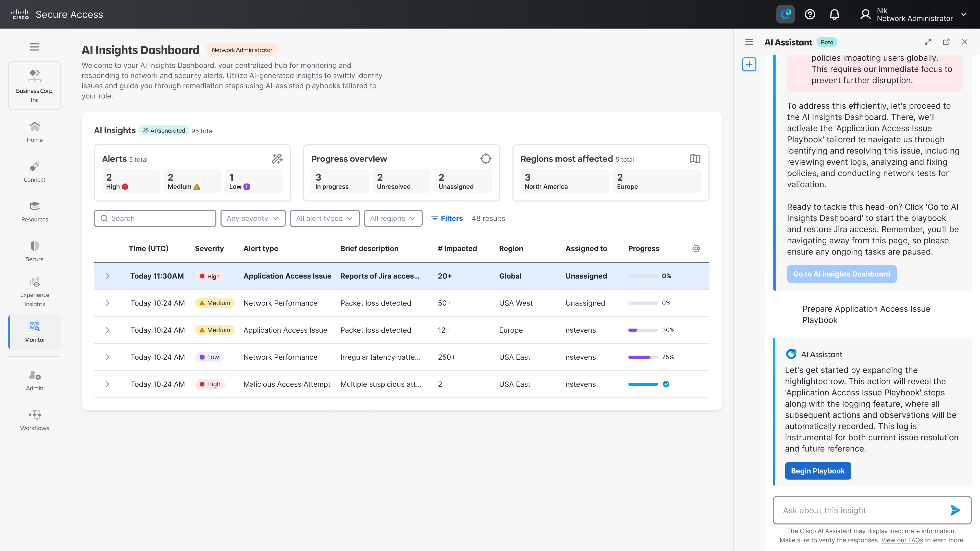The height and width of the screenshot is (551, 980).
Task: Start a new chat with plus icon
Action: (749, 64)
